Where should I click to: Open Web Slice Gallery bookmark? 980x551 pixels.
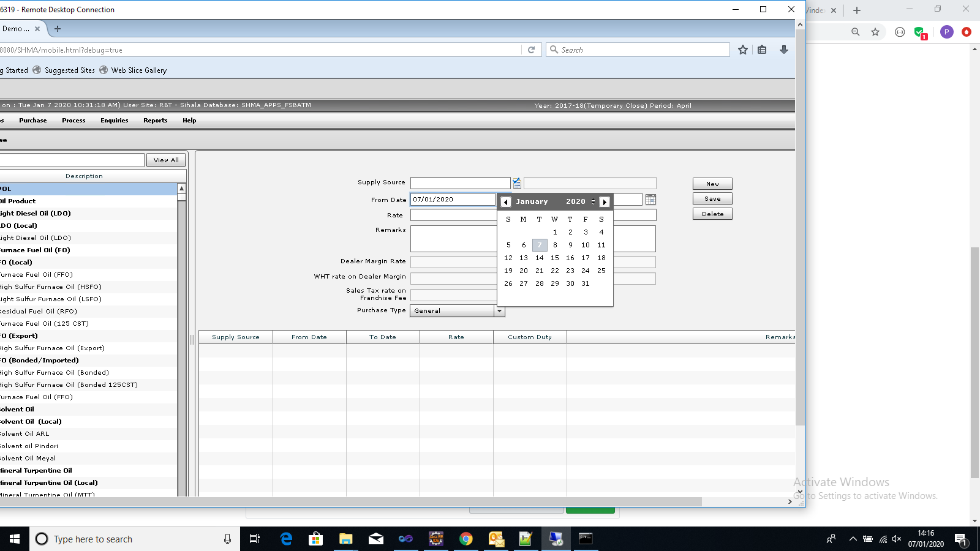133,70
